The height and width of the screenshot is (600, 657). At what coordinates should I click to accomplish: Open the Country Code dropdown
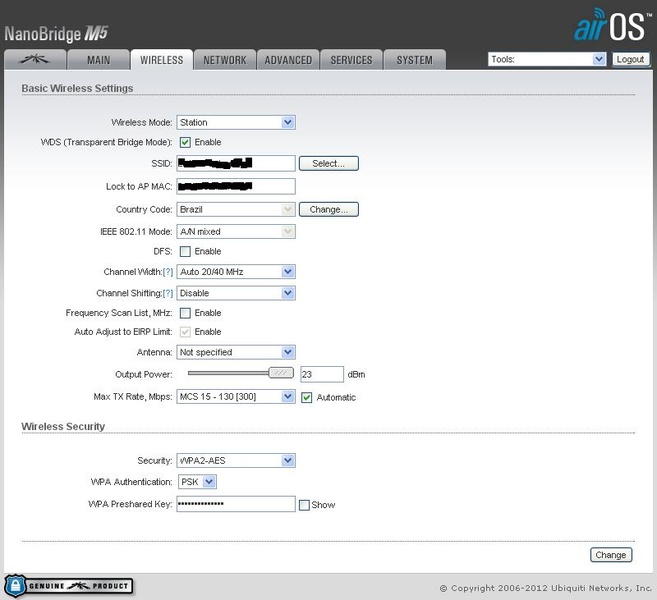click(236, 209)
